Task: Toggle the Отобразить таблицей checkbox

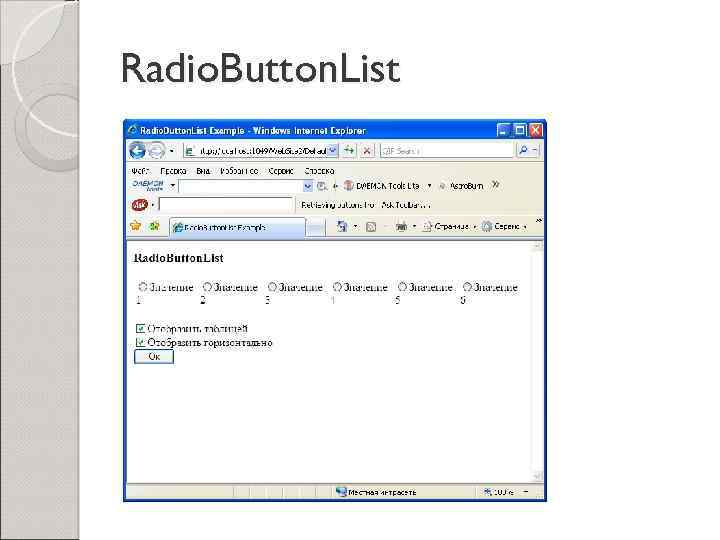Action: (x=141, y=328)
